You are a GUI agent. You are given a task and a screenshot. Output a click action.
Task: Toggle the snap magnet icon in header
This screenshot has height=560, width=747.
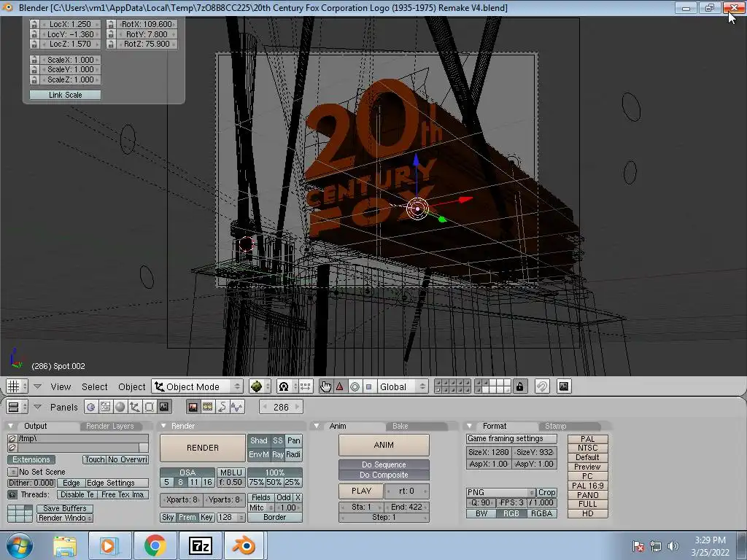542,386
